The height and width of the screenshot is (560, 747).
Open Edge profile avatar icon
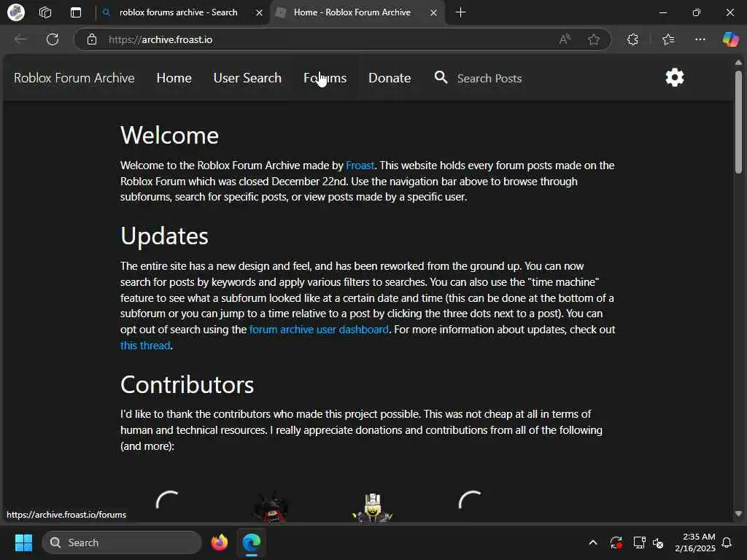pos(16,12)
